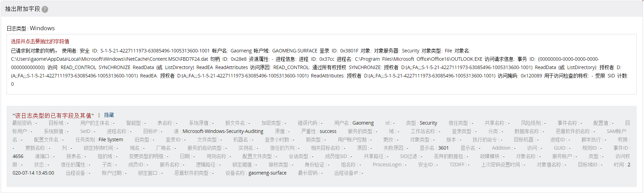The height and width of the screenshot is (193, 644).
Task: Click the 最短密码 field label
Action: (22, 123)
